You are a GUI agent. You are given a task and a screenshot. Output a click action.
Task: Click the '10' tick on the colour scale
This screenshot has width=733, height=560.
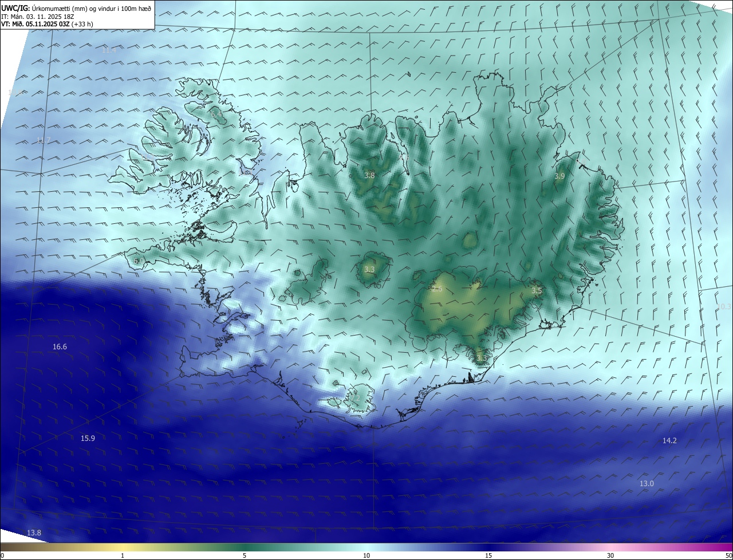coord(366,556)
